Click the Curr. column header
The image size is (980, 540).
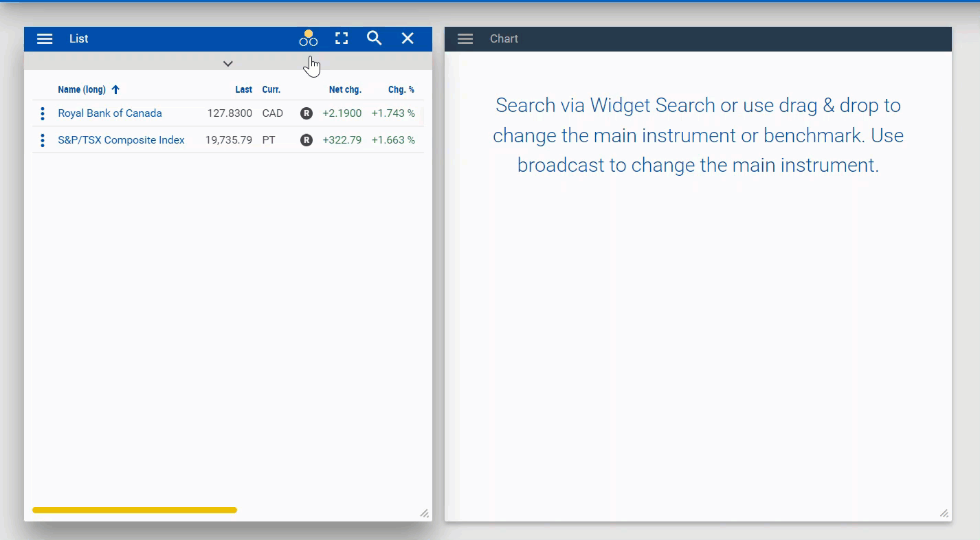pyautogui.click(x=271, y=89)
